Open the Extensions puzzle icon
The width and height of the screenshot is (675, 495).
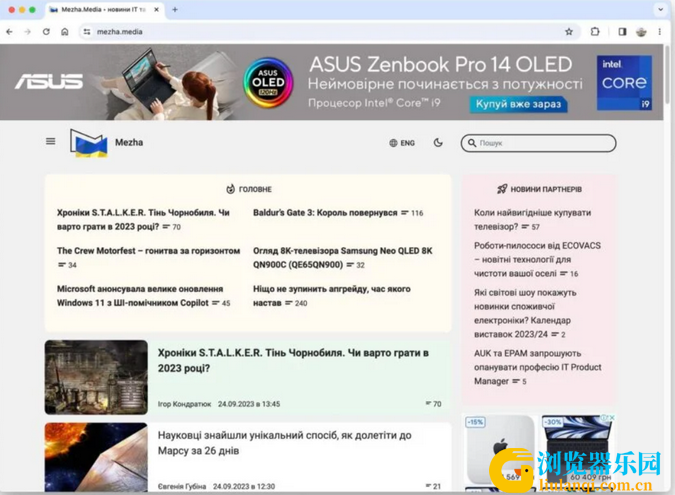(594, 31)
